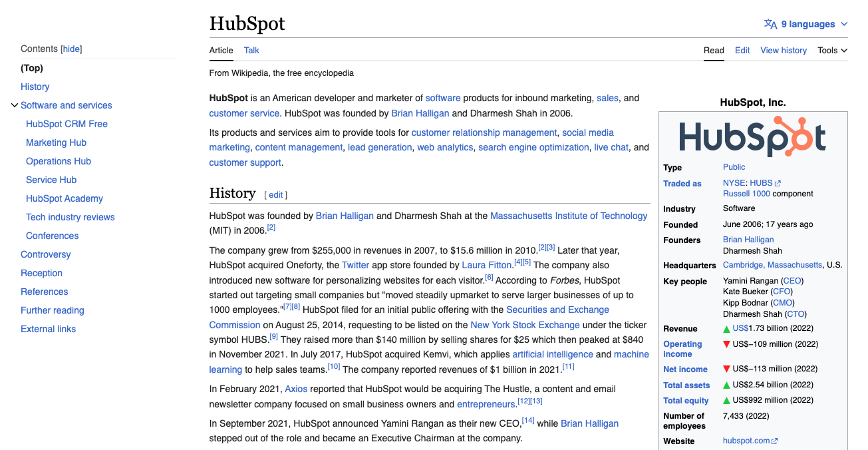868x450 pixels.
Task: Go to References section
Action: (x=45, y=292)
